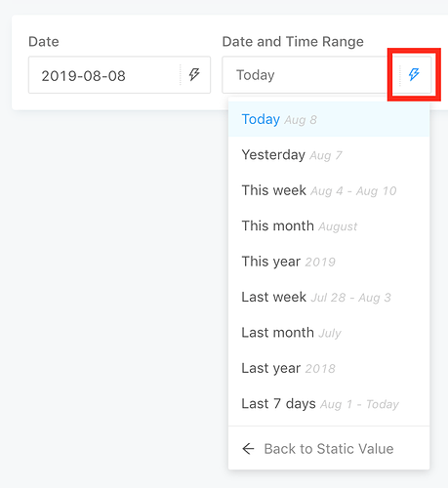Choose Yesterday Aug 7 from the list

point(329,155)
